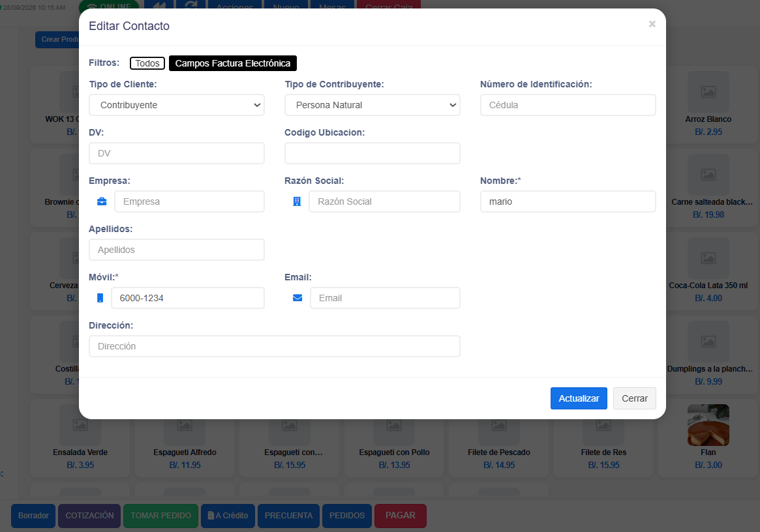Save changes with the Actualizar button

579,398
